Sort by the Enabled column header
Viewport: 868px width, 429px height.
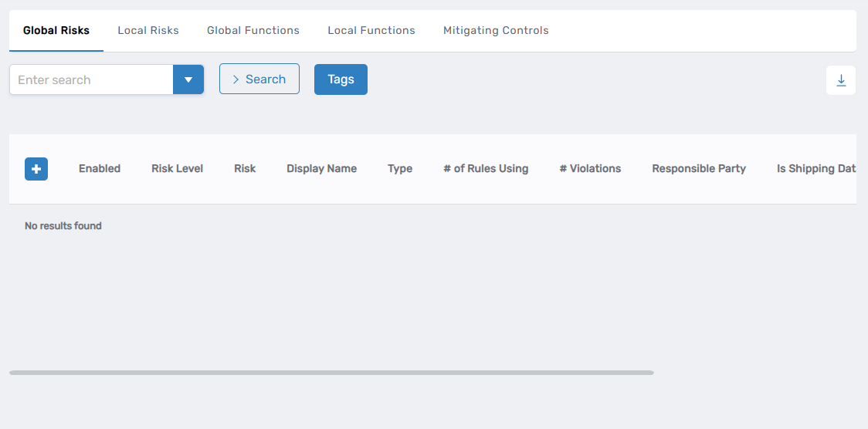[x=100, y=169]
